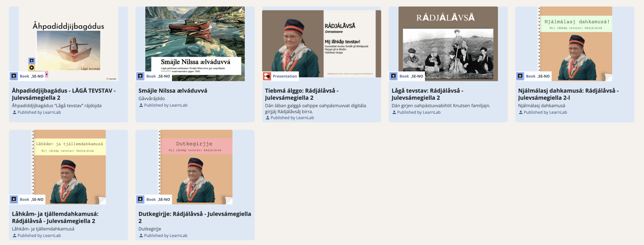Open title Tiebmá álggo: Rádjálåvså - Julevsámegiella 2

[x=302, y=94]
